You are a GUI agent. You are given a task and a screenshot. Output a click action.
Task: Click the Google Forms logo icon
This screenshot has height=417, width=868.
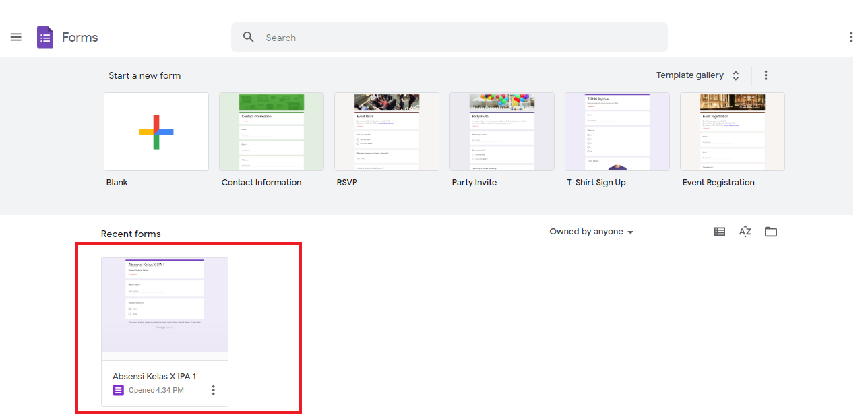[44, 37]
